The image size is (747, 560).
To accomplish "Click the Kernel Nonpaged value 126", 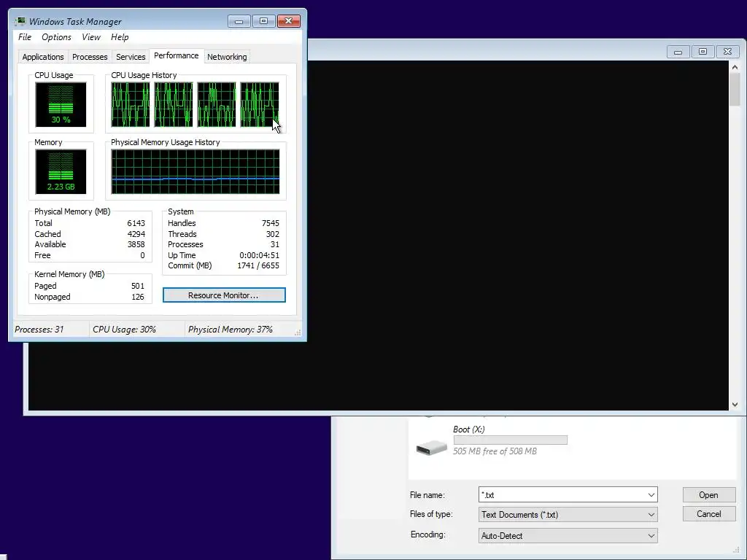I will click(x=138, y=297).
